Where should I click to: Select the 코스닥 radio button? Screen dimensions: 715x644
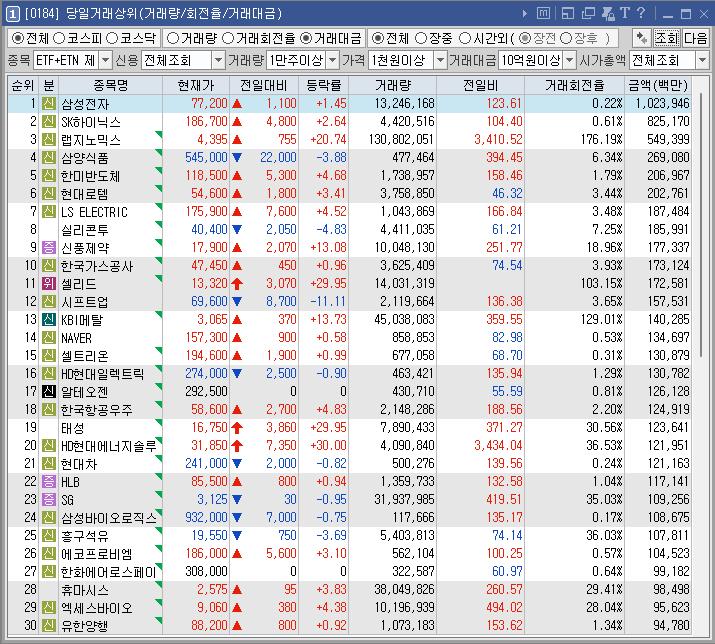tap(112, 38)
